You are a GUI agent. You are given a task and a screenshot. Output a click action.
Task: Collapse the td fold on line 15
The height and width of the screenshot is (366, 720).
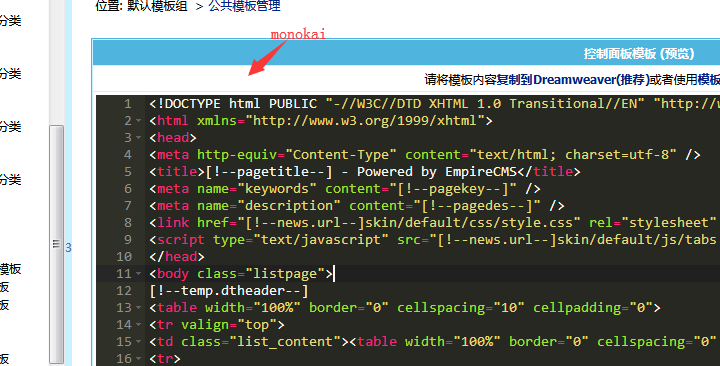(139, 342)
